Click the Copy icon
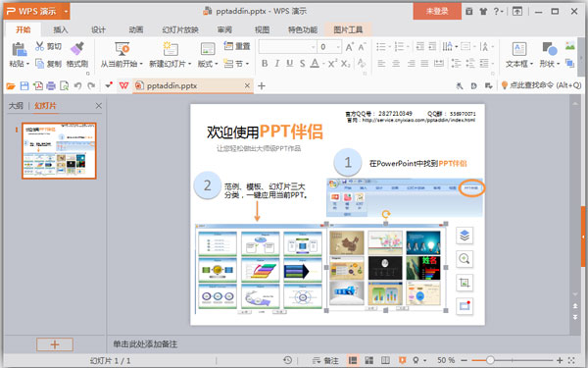This screenshot has height=368, width=588. point(39,64)
